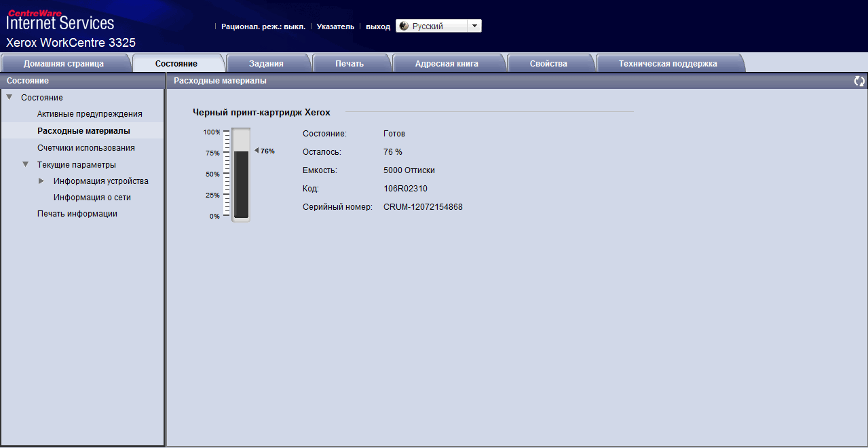Collapse the Состояние tree node triangle
The height and width of the screenshot is (448, 868).
[x=10, y=97]
